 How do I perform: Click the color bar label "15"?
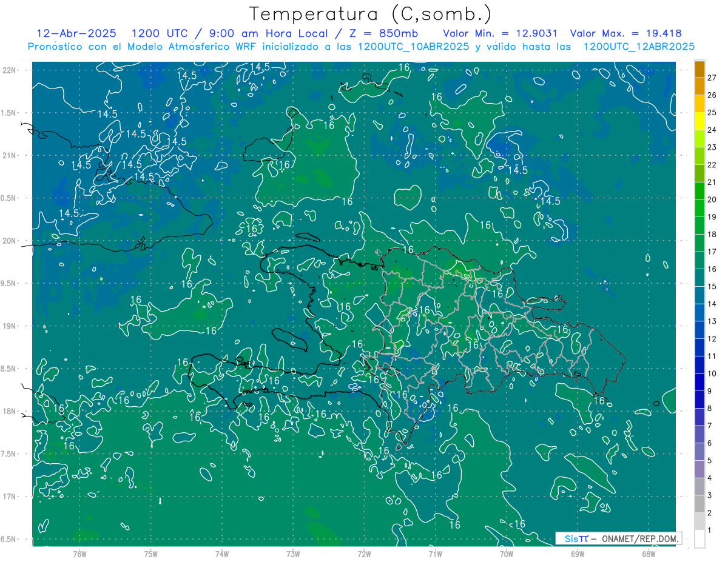(x=713, y=287)
